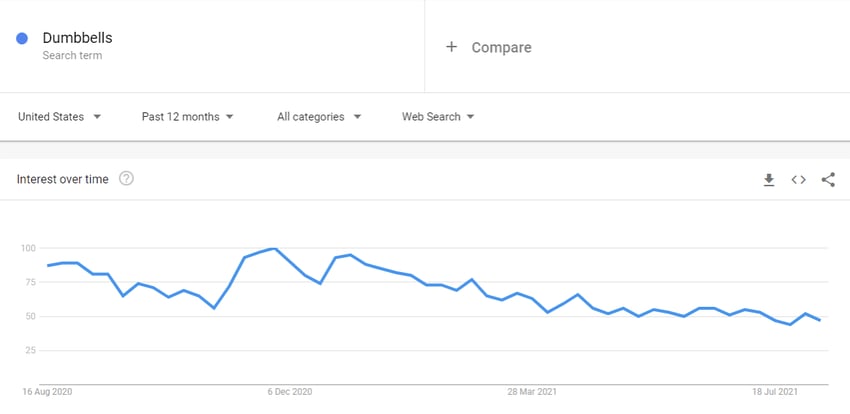
Task: Select the Dumbbells search term field
Action: [212, 46]
